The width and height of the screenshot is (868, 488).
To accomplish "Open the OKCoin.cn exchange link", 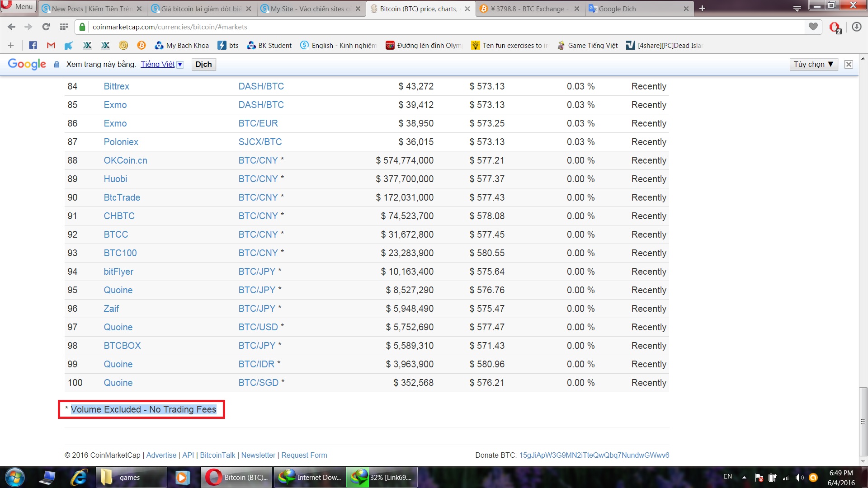I will (125, 160).
